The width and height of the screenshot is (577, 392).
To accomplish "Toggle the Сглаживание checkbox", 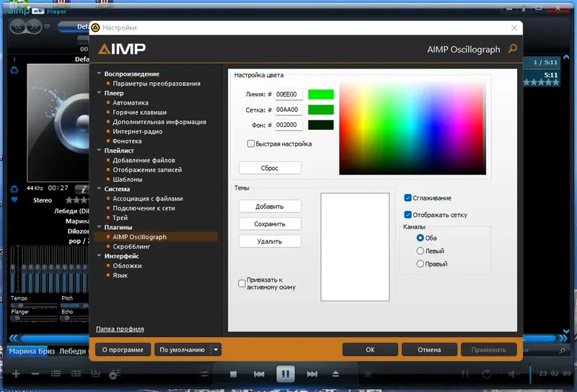I will pyautogui.click(x=408, y=198).
